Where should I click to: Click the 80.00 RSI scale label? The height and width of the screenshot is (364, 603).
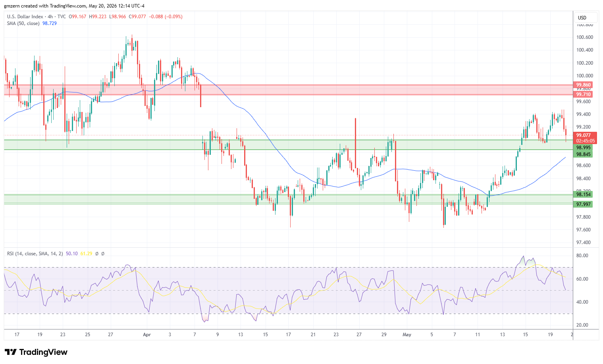[582, 256]
